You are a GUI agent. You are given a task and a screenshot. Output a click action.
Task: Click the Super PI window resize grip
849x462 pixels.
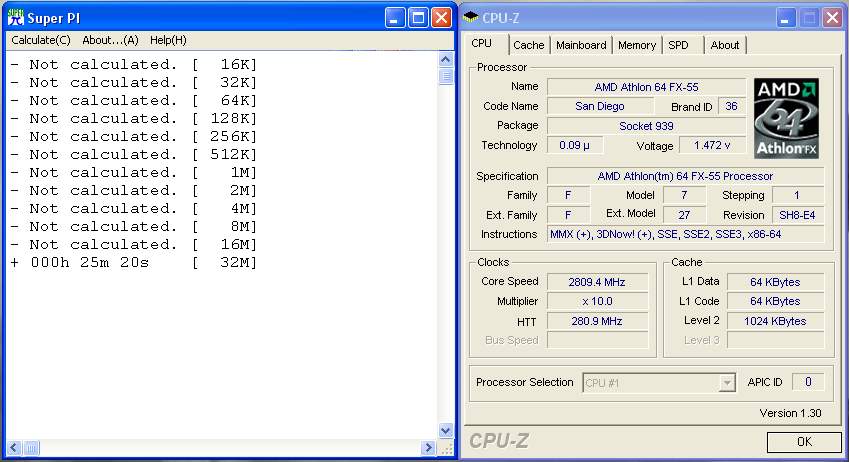coord(447,448)
